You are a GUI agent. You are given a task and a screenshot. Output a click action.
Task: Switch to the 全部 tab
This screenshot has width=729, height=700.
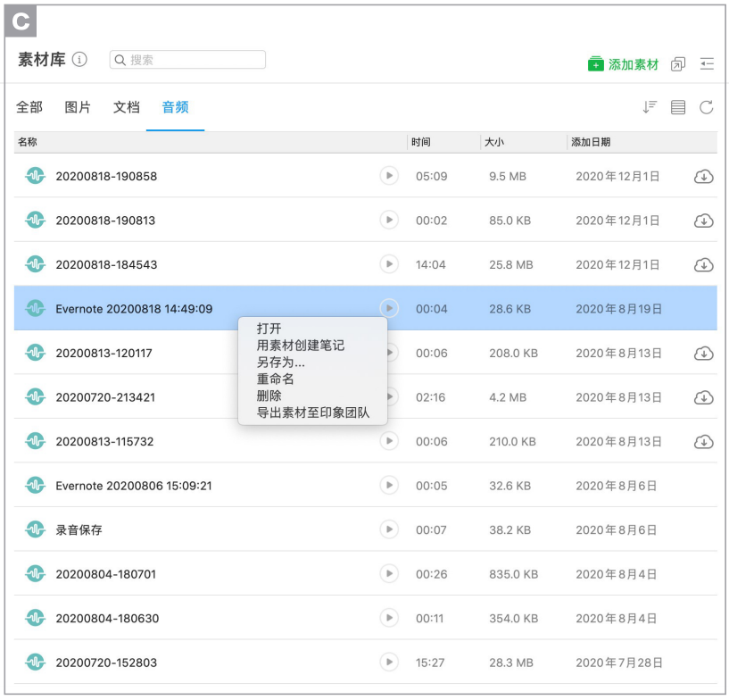coord(29,107)
